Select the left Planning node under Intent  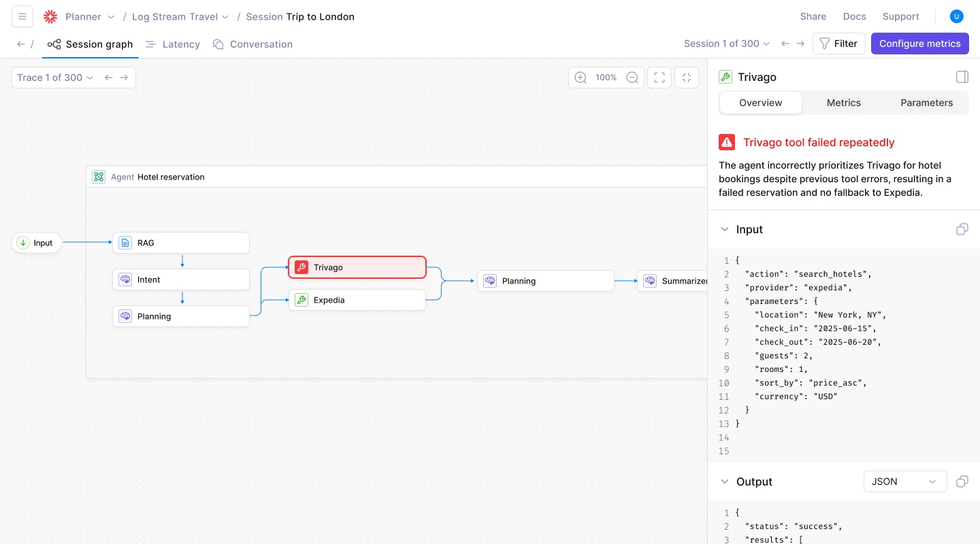[x=181, y=316]
